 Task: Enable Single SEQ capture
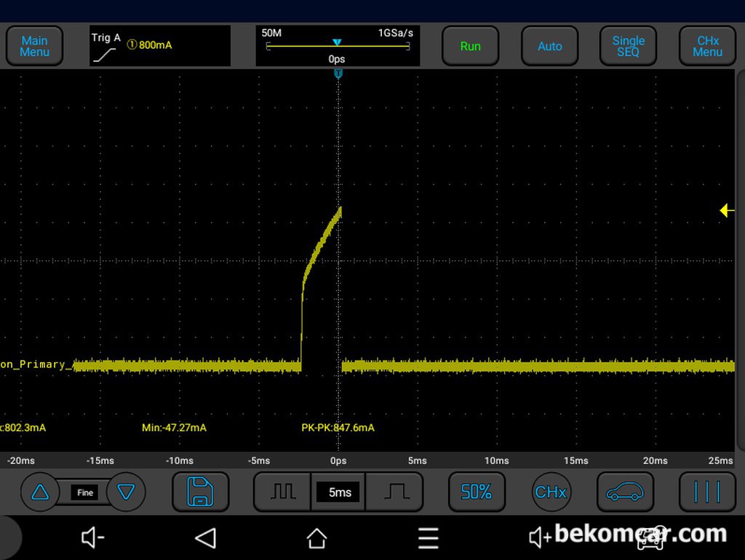click(x=628, y=47)
